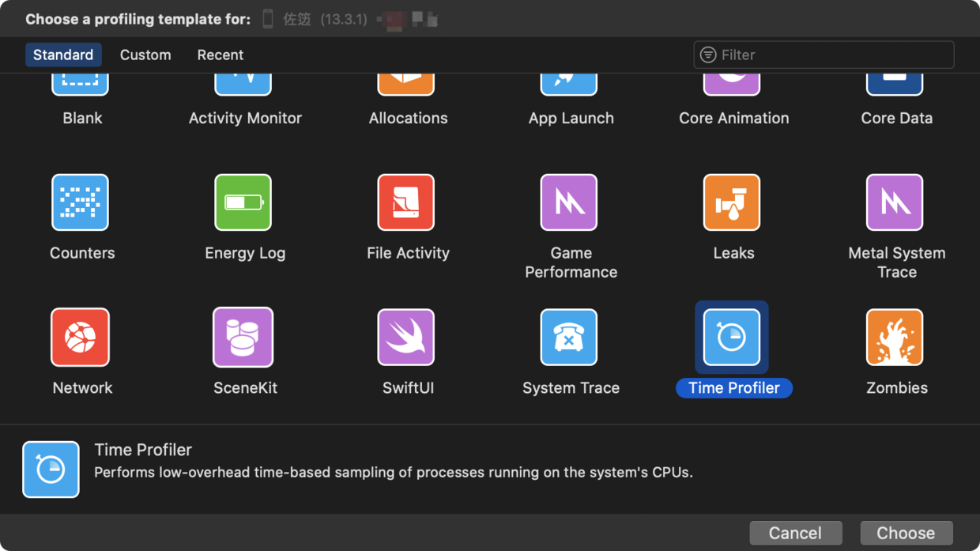
Task: Click the Network label
Action: [82, 388]
